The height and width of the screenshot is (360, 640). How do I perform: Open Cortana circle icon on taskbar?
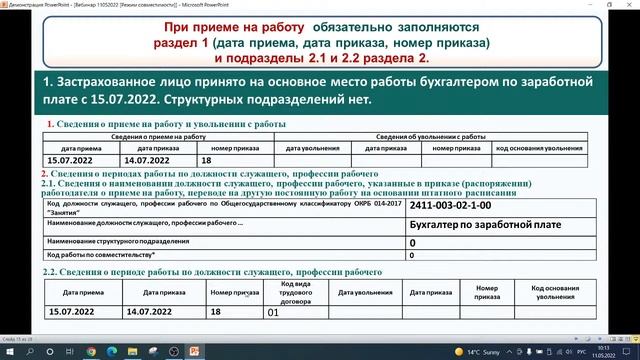50,351
